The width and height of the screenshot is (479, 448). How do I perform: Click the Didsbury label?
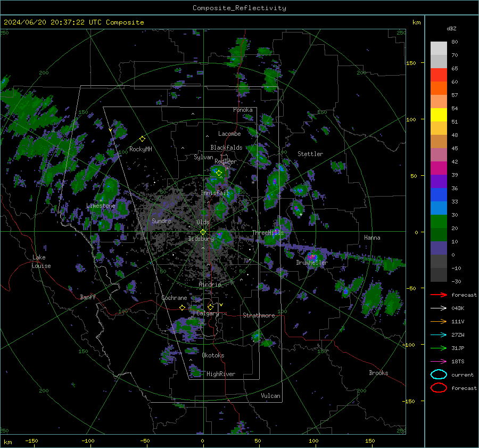[x=201, y=239]
